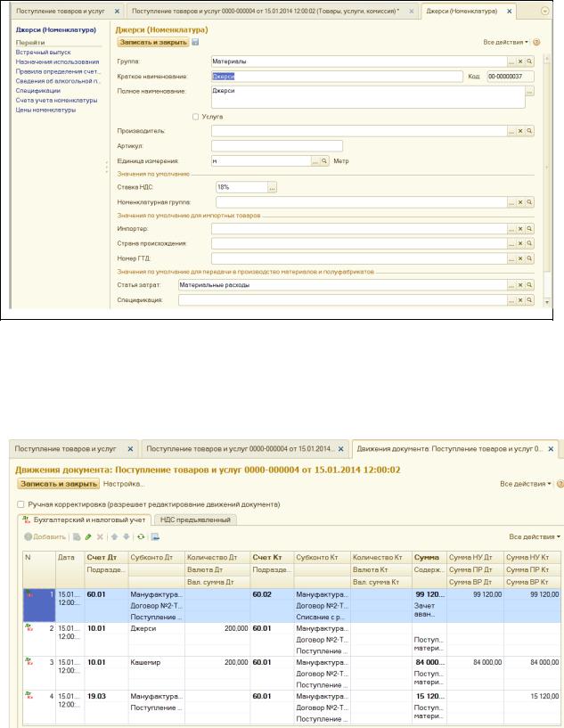Click the Артикул input field
The height and width of the screenshot is (728, 564).
(277, 146)
